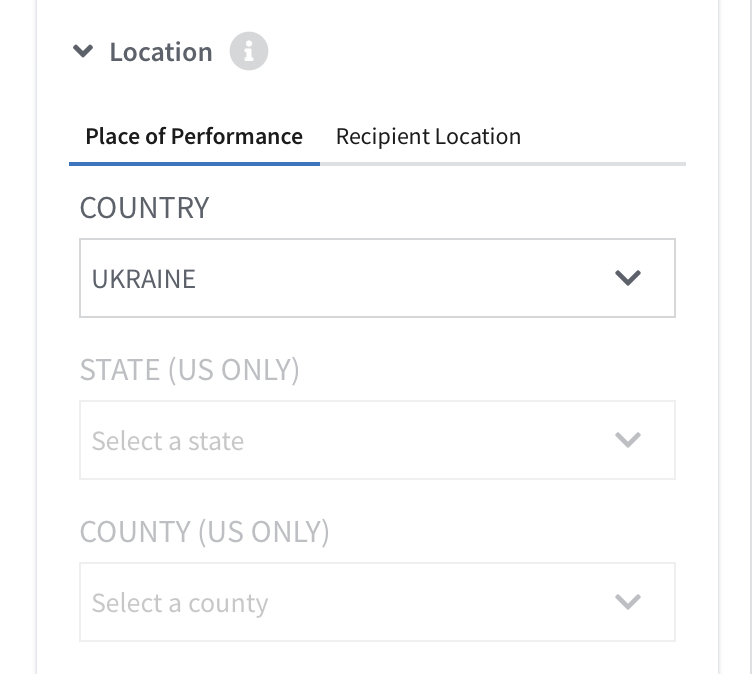Click the State dropdown arrow icon

628,440
